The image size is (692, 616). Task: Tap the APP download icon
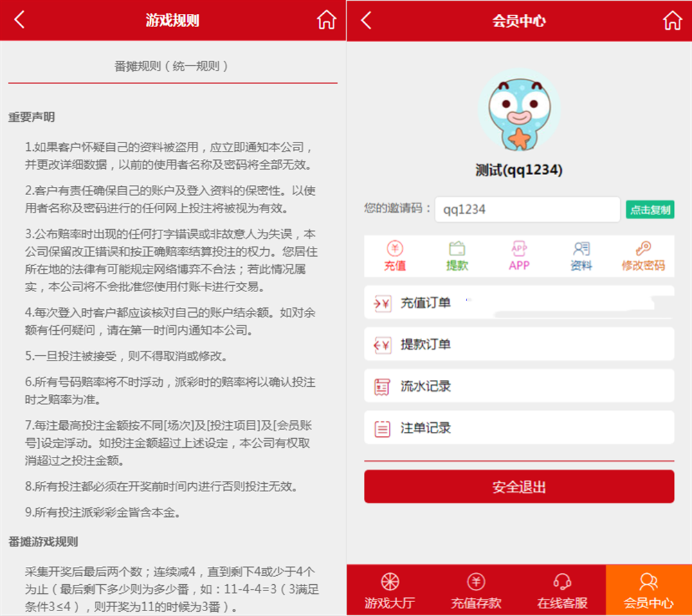519,256
